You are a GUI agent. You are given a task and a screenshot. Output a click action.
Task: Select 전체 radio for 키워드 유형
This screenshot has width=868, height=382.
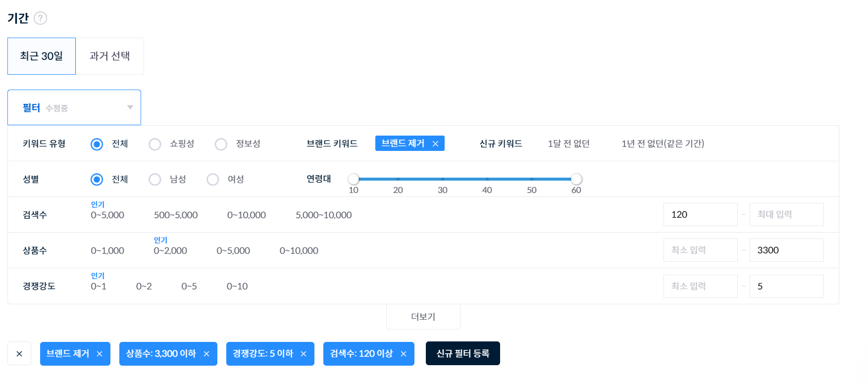[97, 144]
